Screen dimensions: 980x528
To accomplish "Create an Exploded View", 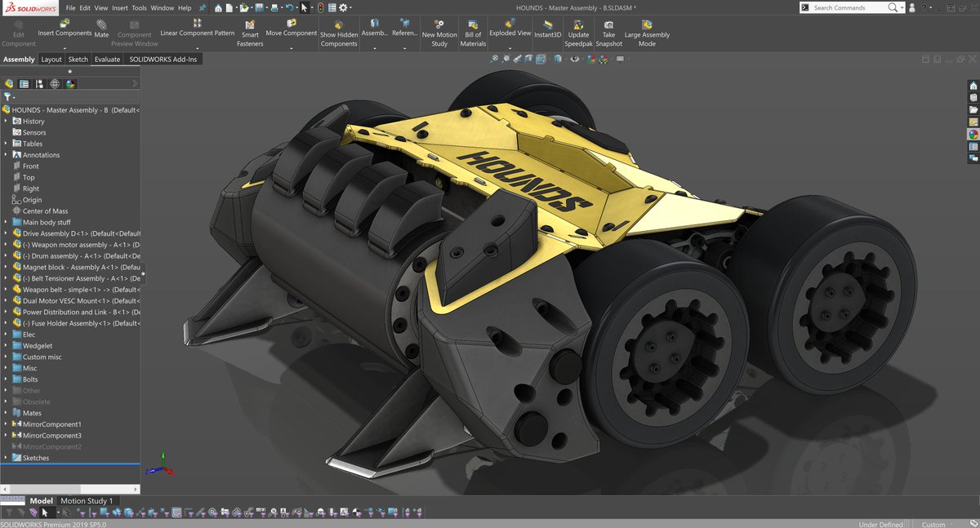I will point(510,29).
